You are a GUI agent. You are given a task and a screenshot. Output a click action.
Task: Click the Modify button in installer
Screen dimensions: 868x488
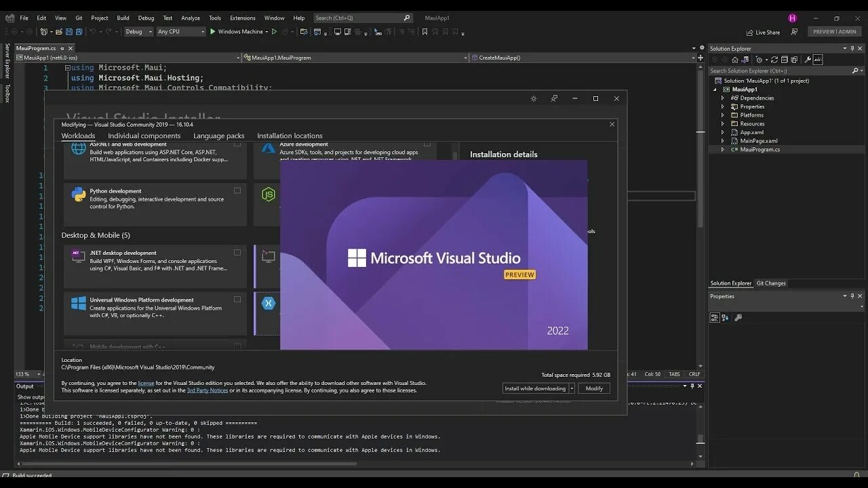(x=594, y=388)
